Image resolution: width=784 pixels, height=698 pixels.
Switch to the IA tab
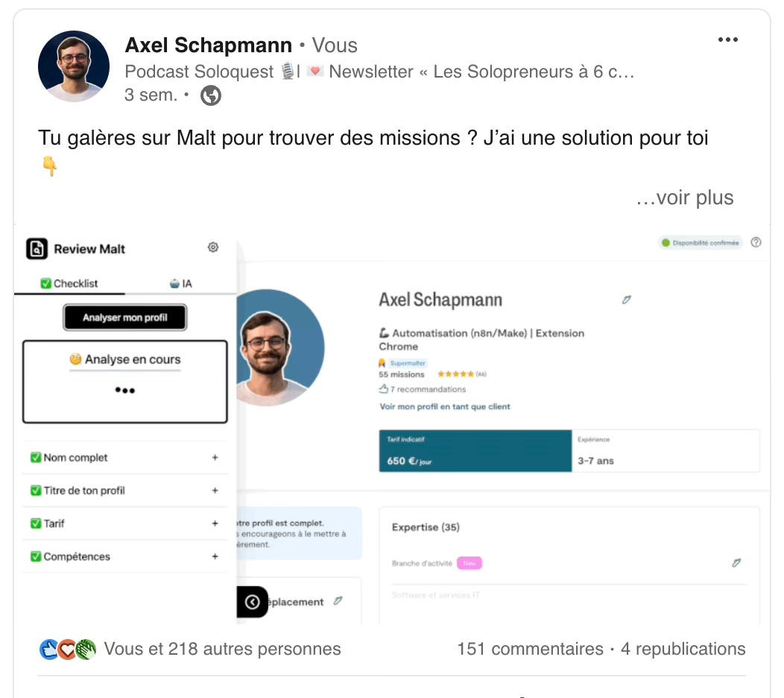pyautogui.click(x=180, y=283)
